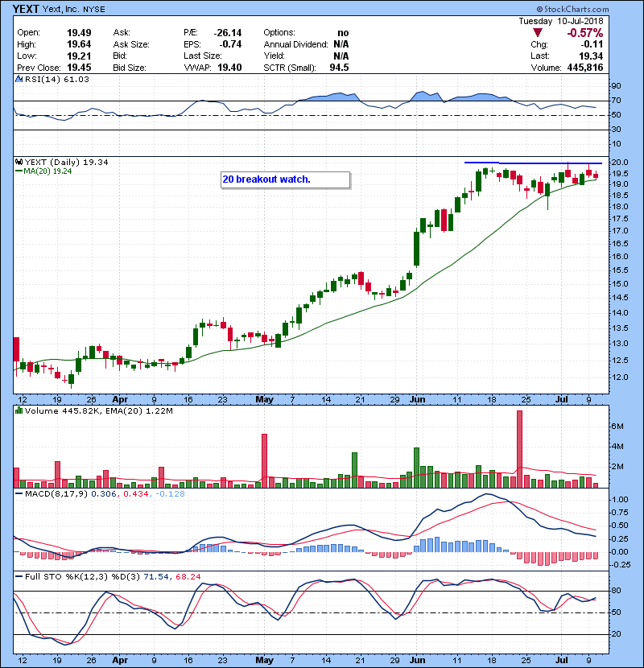Click the RSI axis label 70
Image resolution: width=644 pixels, height=668 pixels.
click(616, 101)
